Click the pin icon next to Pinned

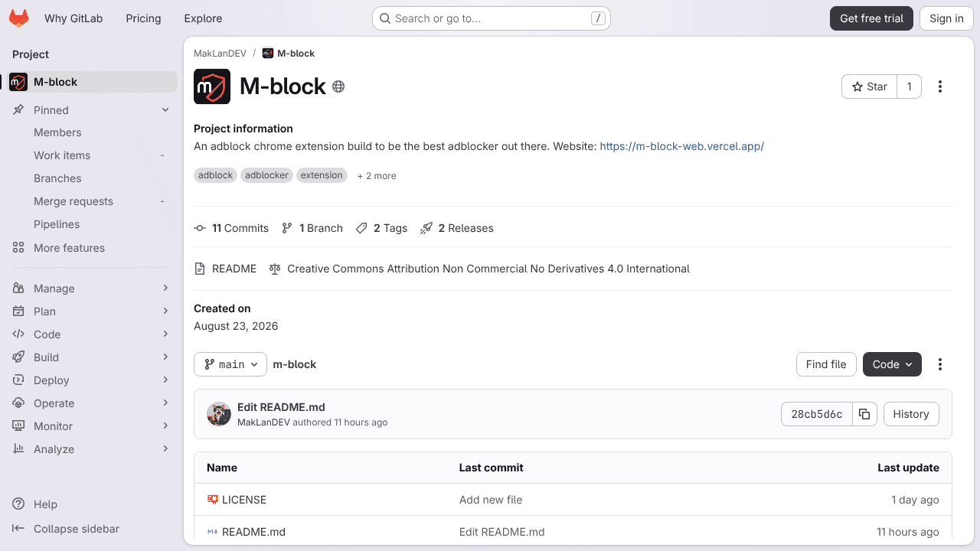click(x=18, y=110)
